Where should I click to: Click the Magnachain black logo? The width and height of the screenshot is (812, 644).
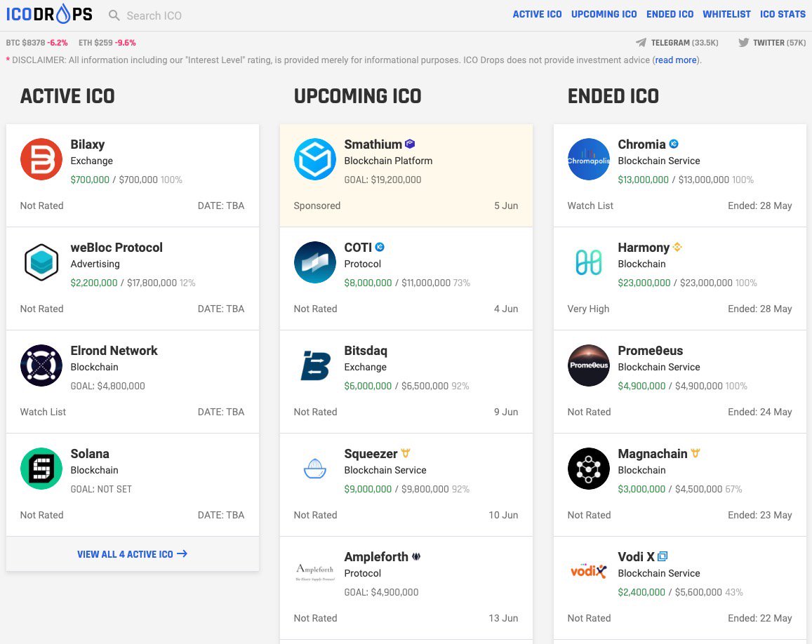(x=588, y=469)
